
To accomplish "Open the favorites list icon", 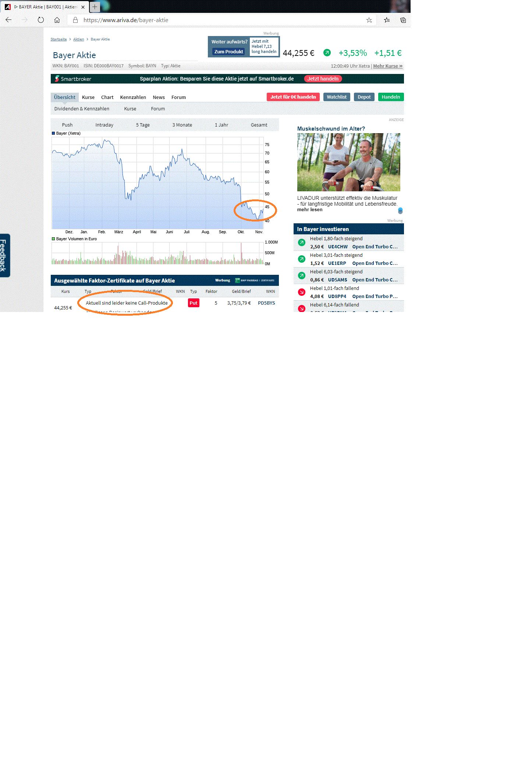I will pyautogui.click(x=387, y=20).
